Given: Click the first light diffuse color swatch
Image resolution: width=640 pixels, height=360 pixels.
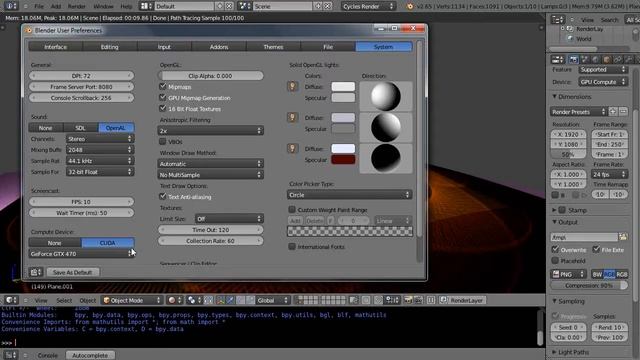Looking at the screenshot, I should pos(343,87).
